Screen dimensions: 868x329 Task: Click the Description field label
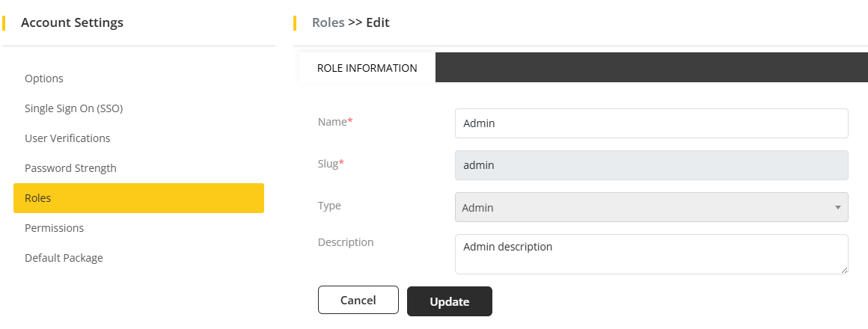point(346,242)
